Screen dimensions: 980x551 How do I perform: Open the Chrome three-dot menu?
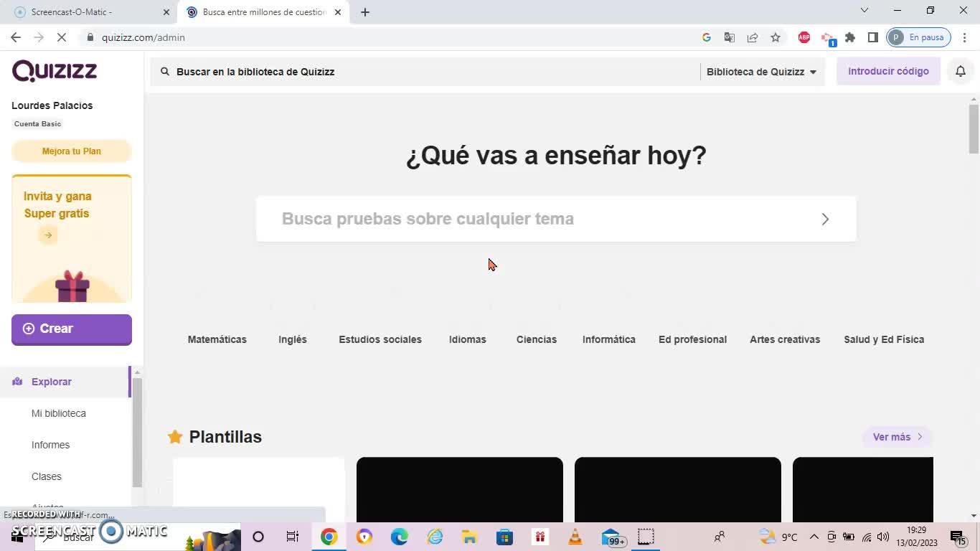tap(964, 37)
